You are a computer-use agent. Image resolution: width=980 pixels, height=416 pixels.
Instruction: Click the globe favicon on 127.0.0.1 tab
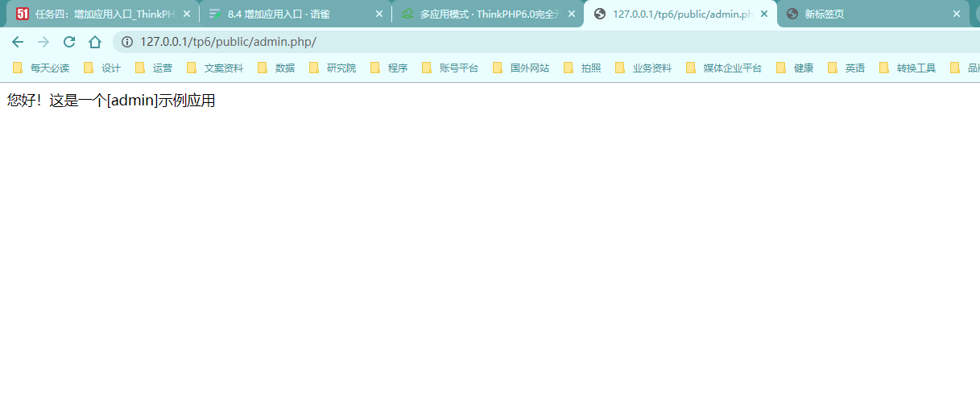(x=600, y=14)
